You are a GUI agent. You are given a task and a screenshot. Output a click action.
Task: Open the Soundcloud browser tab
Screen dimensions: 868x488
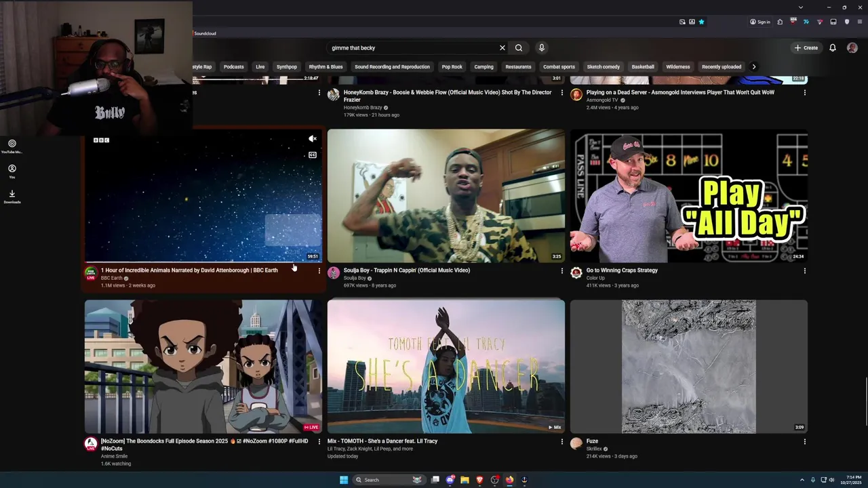204,33
